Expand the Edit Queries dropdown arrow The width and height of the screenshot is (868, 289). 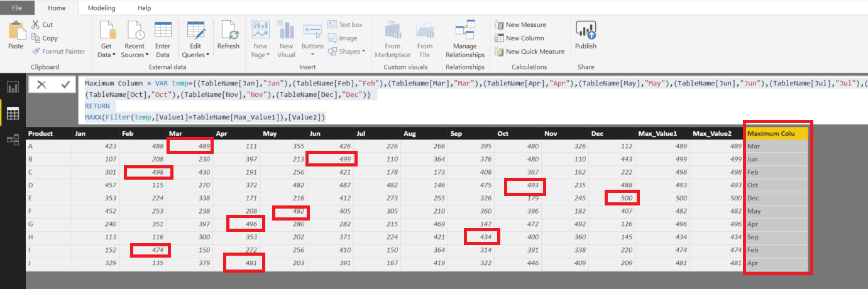tap(207, 55)
